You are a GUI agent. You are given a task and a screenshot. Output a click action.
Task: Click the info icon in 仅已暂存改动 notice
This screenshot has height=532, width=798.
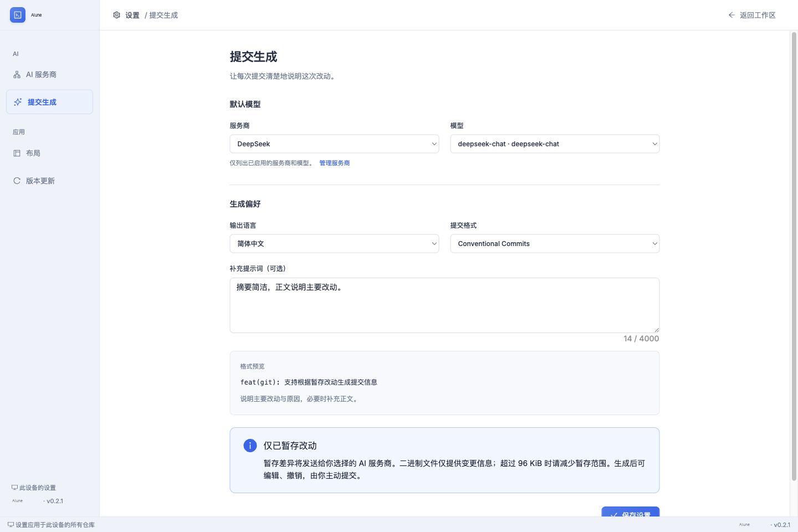250,446
